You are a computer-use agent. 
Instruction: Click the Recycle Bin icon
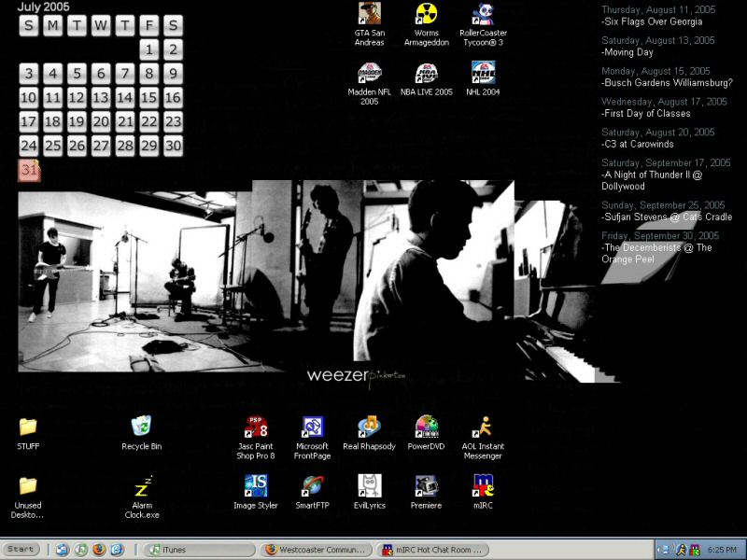click(142, 433)
